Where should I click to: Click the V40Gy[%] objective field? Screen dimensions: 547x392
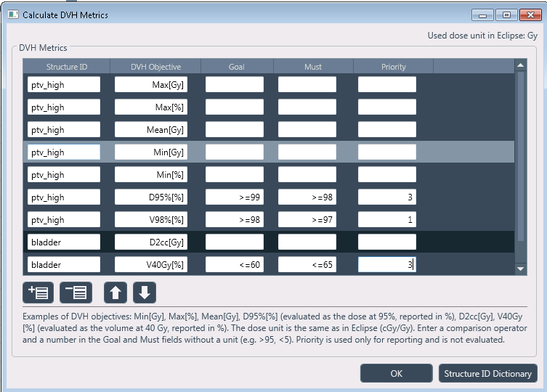(151, 265)
